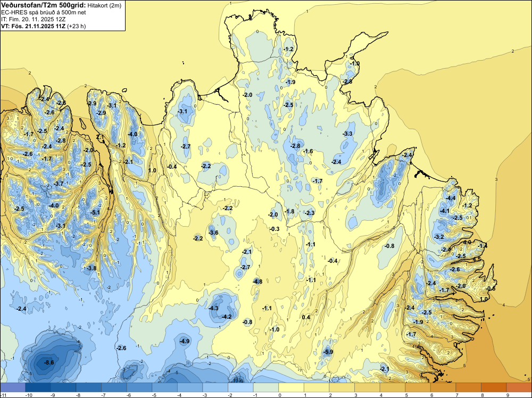
Task: Click the -4.8 temperature label
Action: [257, 281]
